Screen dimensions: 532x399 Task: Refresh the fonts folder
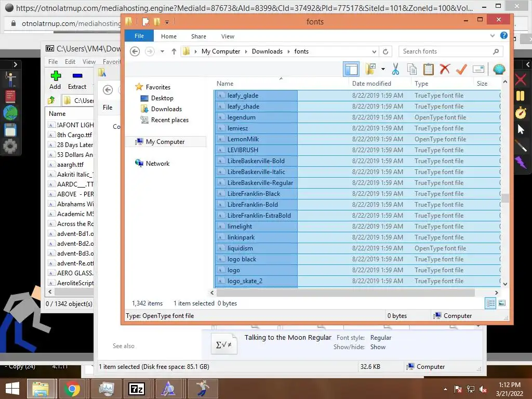[385, 51]
